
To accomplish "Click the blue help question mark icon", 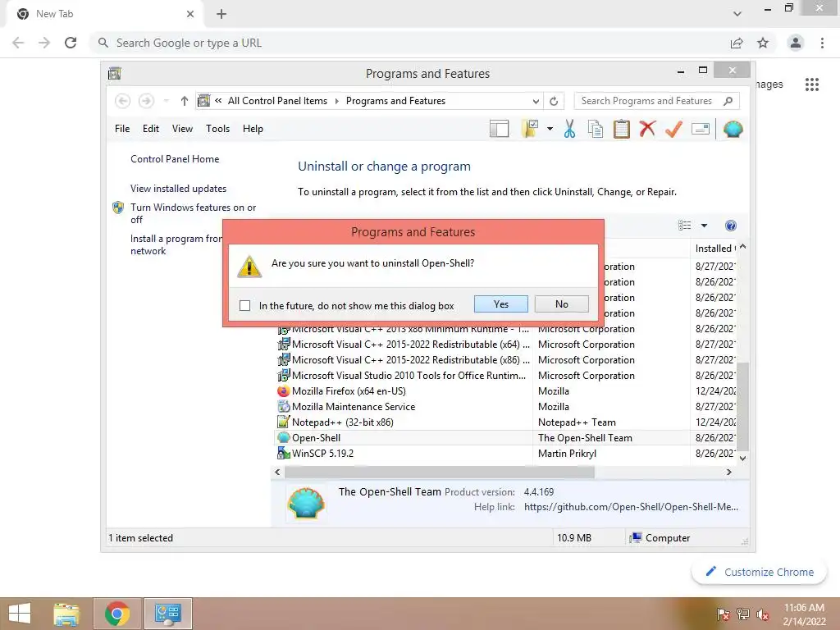I will [x=731, y=226].
